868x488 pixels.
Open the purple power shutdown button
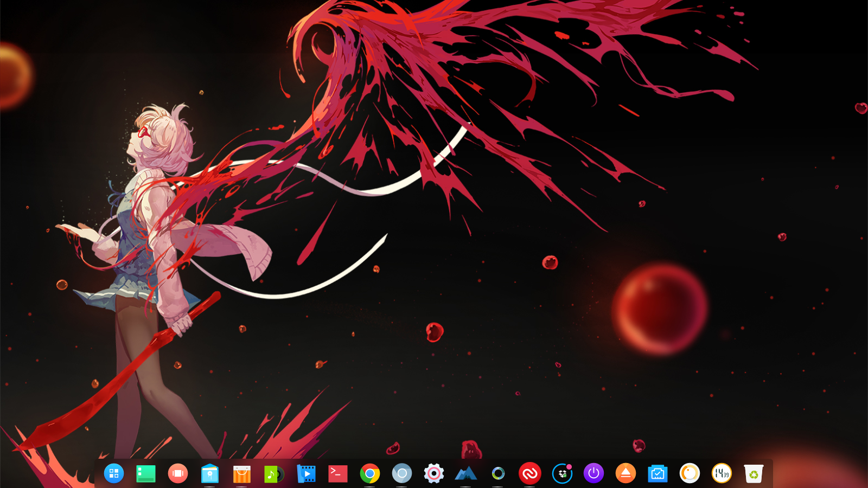point(594,473)
